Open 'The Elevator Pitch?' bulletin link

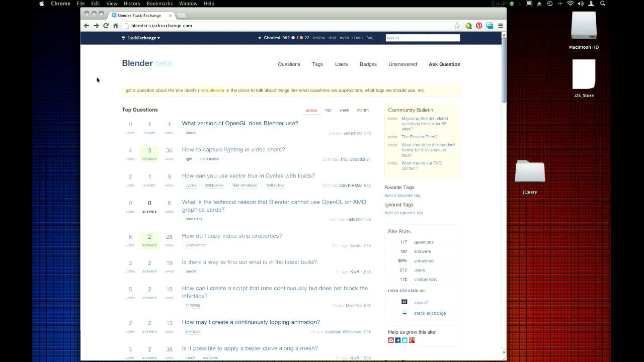tap(419, 137)
